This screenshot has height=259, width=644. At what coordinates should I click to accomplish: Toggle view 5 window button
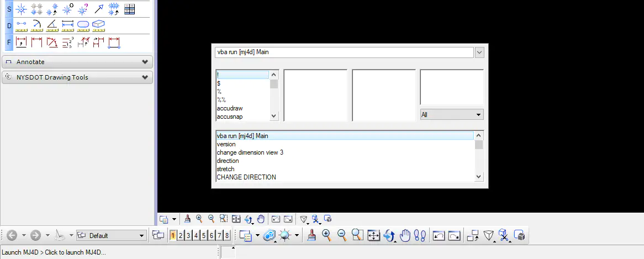[204, 236]
